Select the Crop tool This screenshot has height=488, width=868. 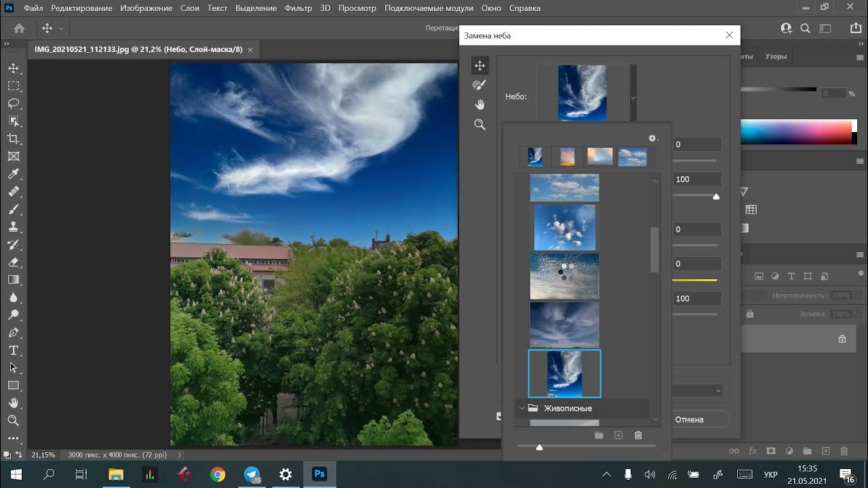[x=13, y=139]
